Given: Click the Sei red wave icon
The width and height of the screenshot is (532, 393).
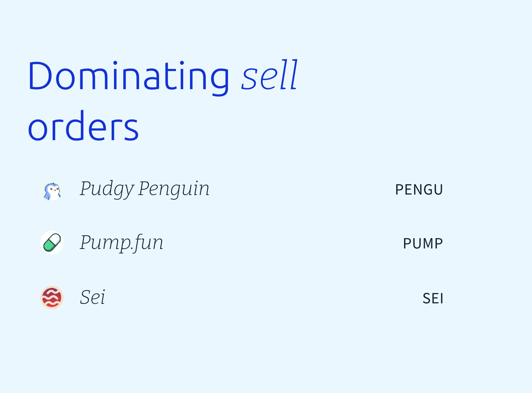Looking at the screenshot, I should click(x=52, y=297).
